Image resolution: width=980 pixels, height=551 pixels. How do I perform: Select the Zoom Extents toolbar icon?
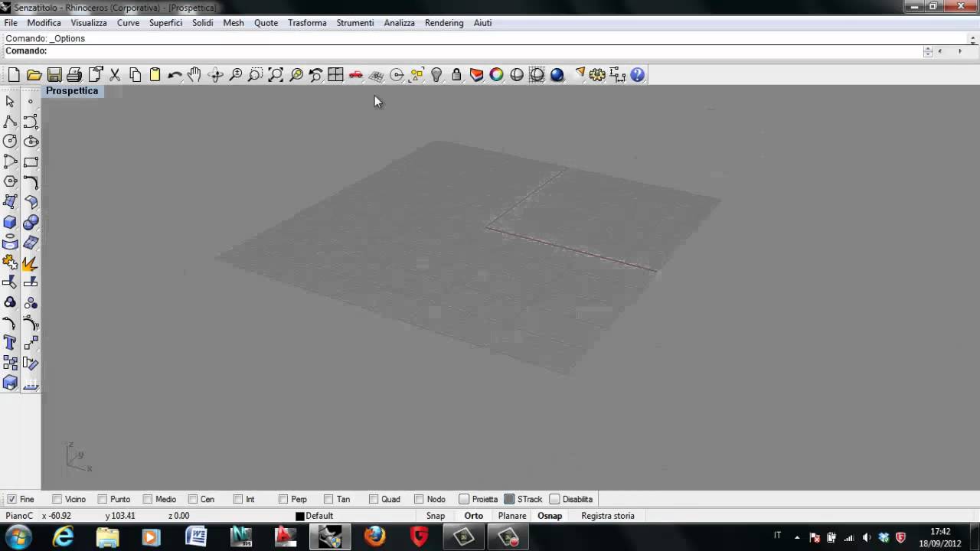click(276, 74)
